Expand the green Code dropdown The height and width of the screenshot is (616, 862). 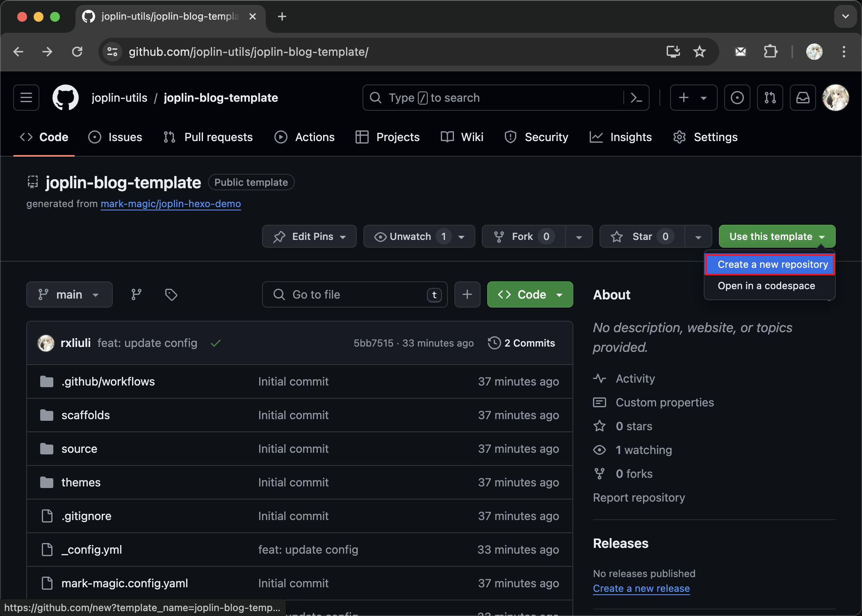530,294
